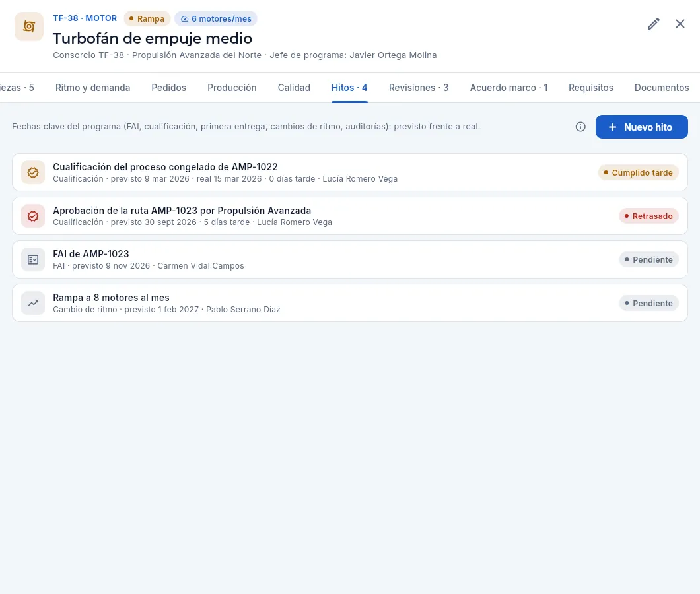
Task: Click the details line showing 5 días tarde
Action: tap(192, 222)
